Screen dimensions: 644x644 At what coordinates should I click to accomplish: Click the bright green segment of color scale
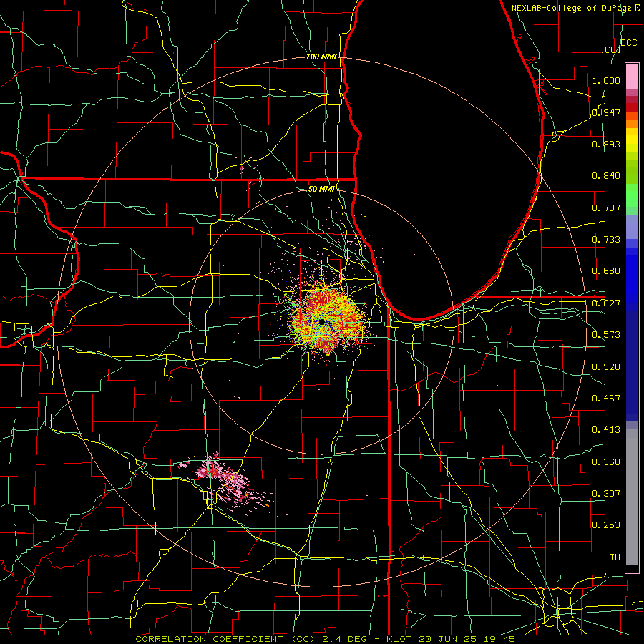pyautogui.click(x=632, y=195)
